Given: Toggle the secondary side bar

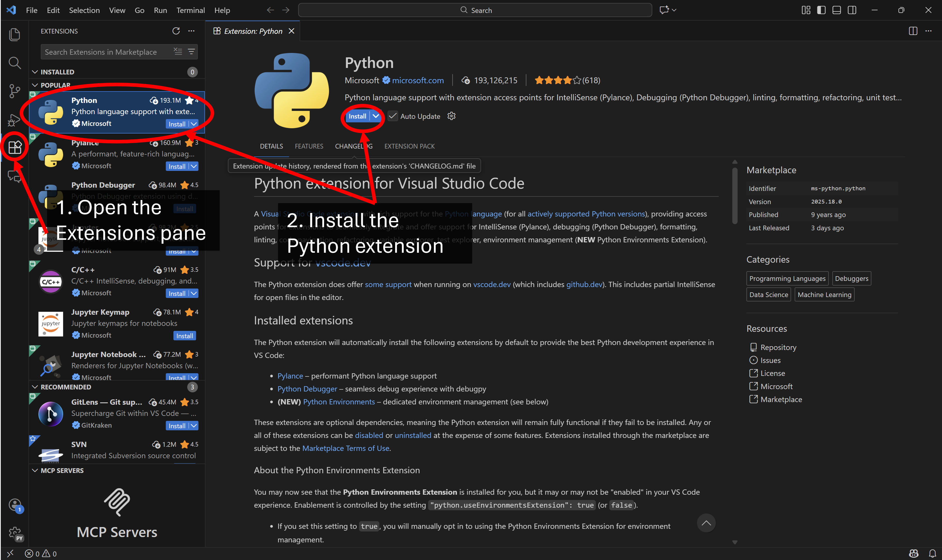Looking at the screenshot, I should [x=852, y=10].
